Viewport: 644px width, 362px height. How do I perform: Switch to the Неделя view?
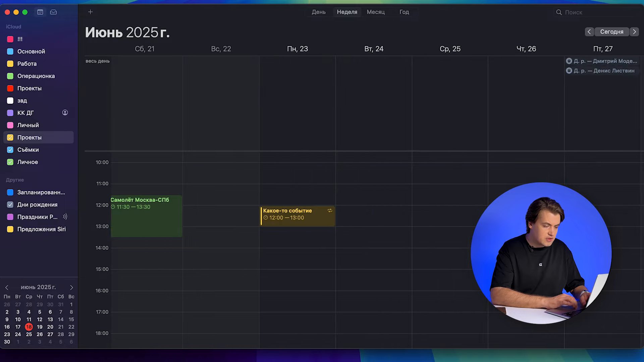347,12
